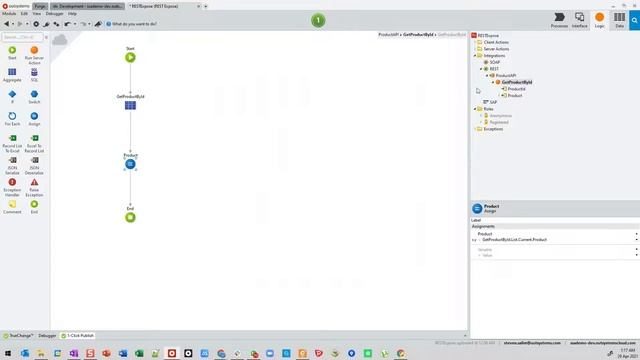The height and width of the screenshot is (360, 640).
Task: Collapse the Integrations folder
Action: [x=475, y=56]
